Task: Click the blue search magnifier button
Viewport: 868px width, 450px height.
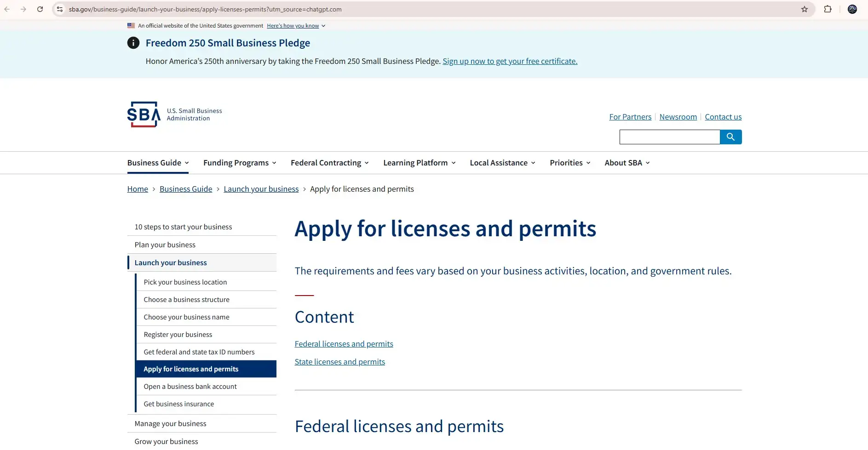Action: (730, 137)
